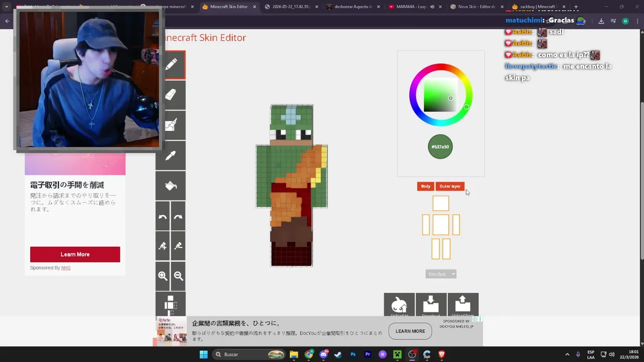Select the paint bucket fill tool
Screen dimensions: 644x362
[x=171, y=186]
